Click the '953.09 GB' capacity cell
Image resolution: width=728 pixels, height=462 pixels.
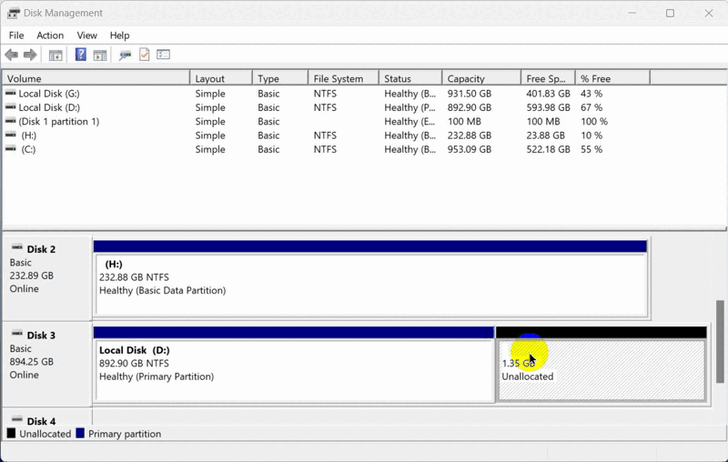point(469,149)
